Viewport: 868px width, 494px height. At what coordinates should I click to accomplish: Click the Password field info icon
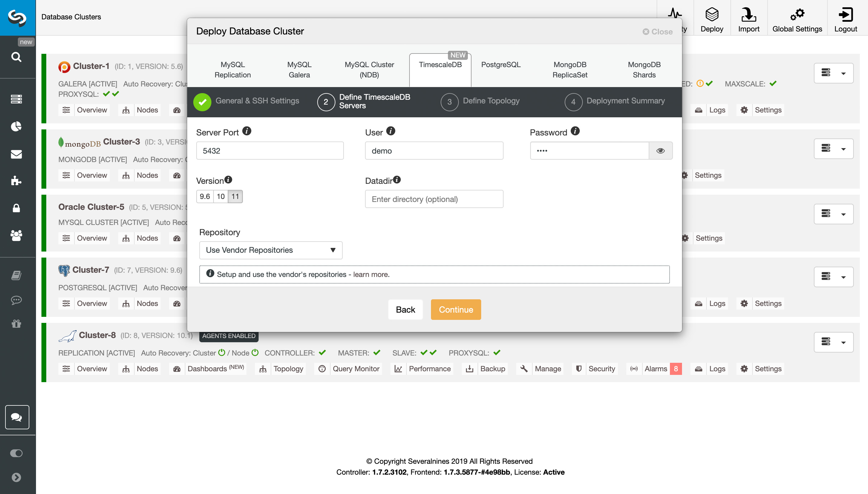575,131
